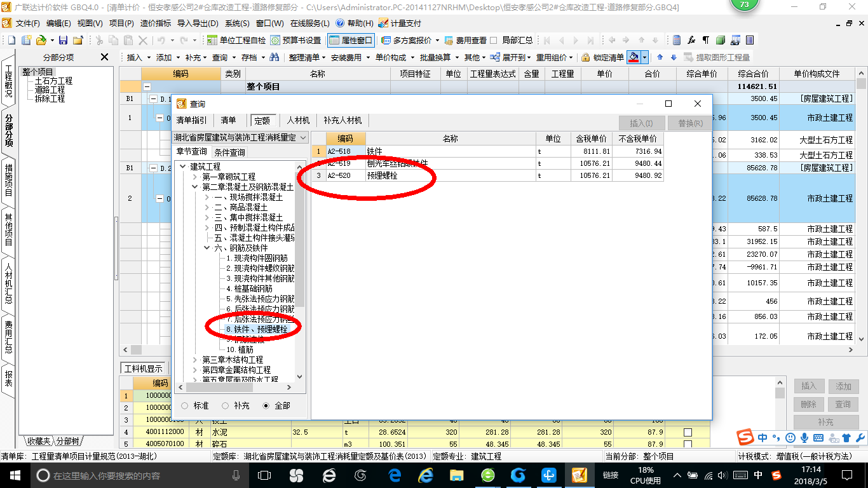Select the A2-518 铁件 row
Screen dimensions: 868x488
487,151
